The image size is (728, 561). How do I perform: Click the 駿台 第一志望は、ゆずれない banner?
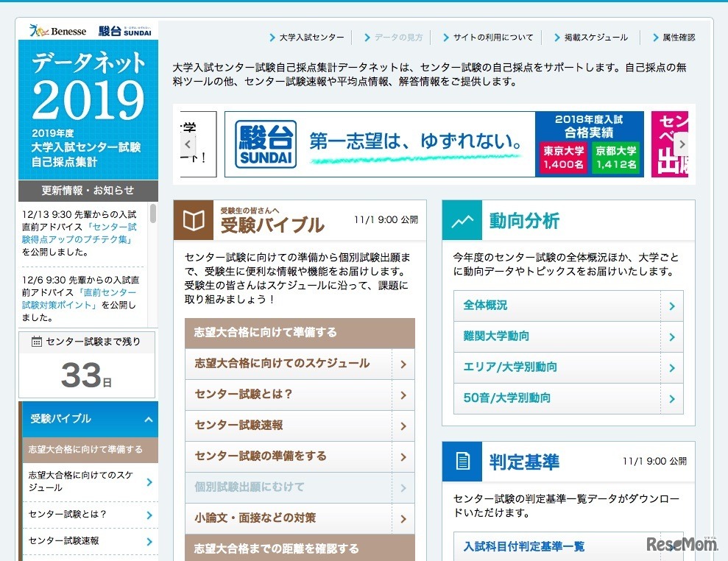434,144
